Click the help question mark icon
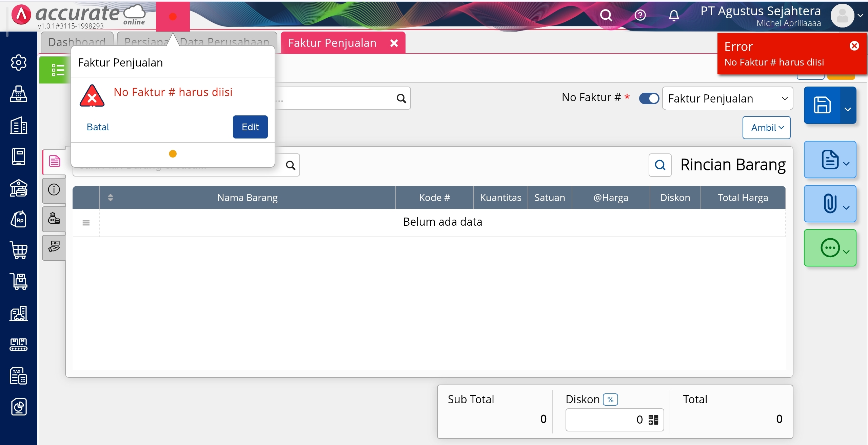The height and width of the screenshot is (445, 868). [640, 15]
